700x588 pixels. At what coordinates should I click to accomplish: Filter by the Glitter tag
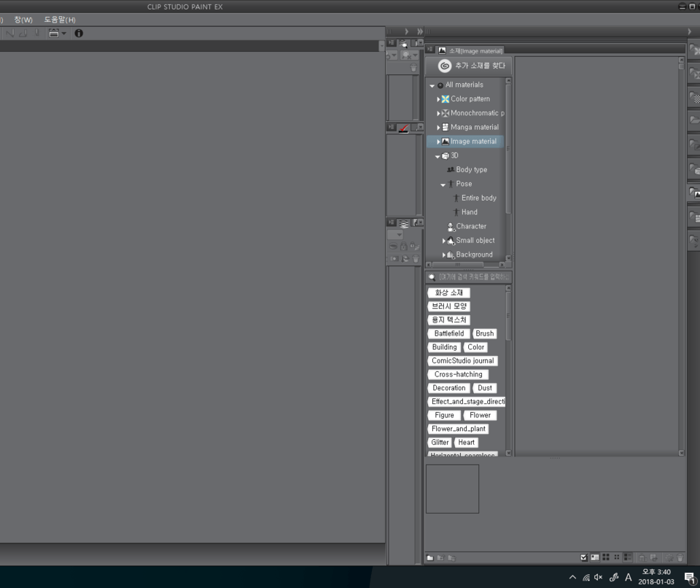[x=440, y=442]
